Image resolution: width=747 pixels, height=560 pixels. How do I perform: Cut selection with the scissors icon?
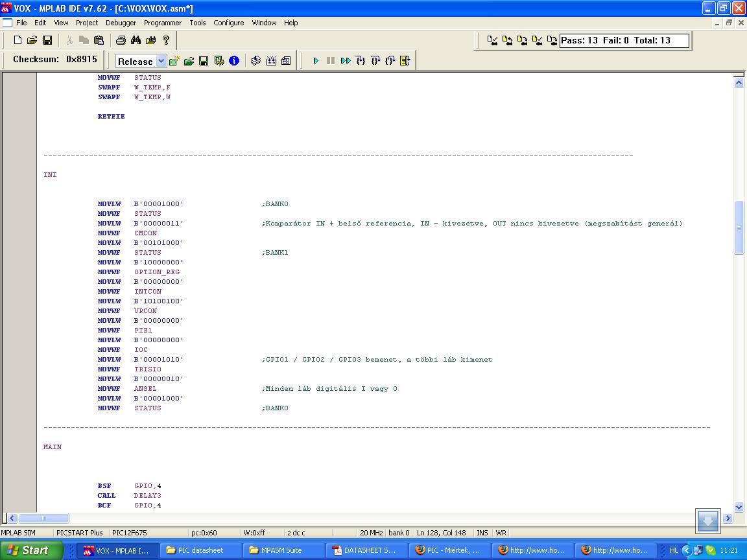69,40
